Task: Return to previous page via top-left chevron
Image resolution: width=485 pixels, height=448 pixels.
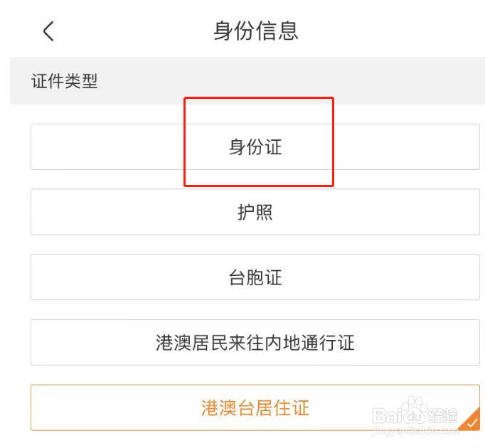Action: point(48,31)
